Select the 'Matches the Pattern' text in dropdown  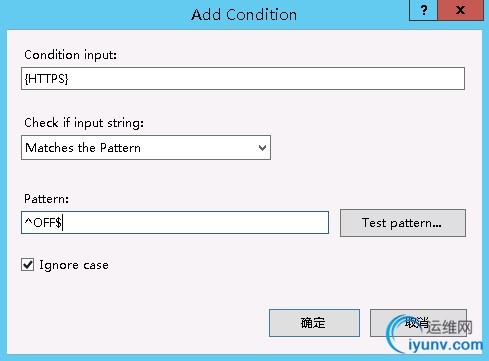pyautogui.click(x=83, y=148)
